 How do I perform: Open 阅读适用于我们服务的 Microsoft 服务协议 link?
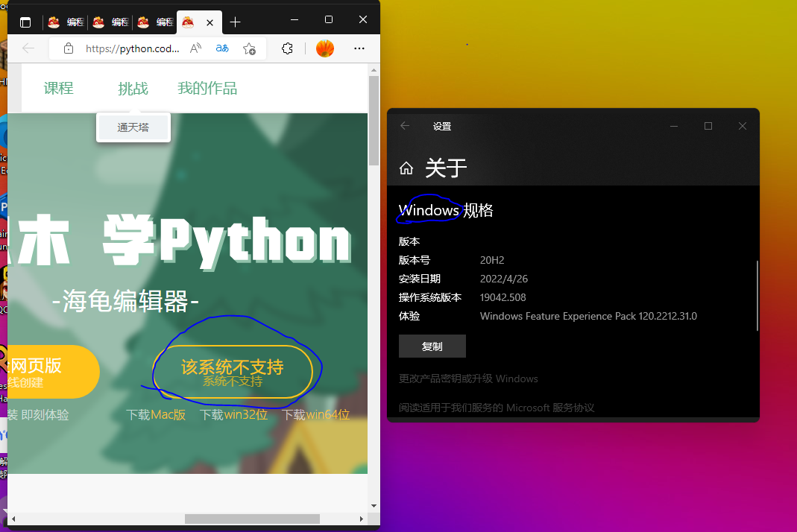tap(497, 408)
